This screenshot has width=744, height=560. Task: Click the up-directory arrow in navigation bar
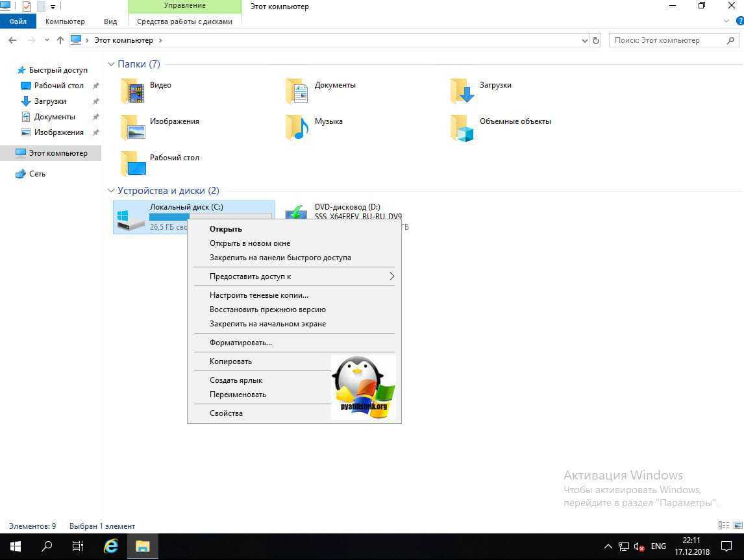(x=60, y=40)
